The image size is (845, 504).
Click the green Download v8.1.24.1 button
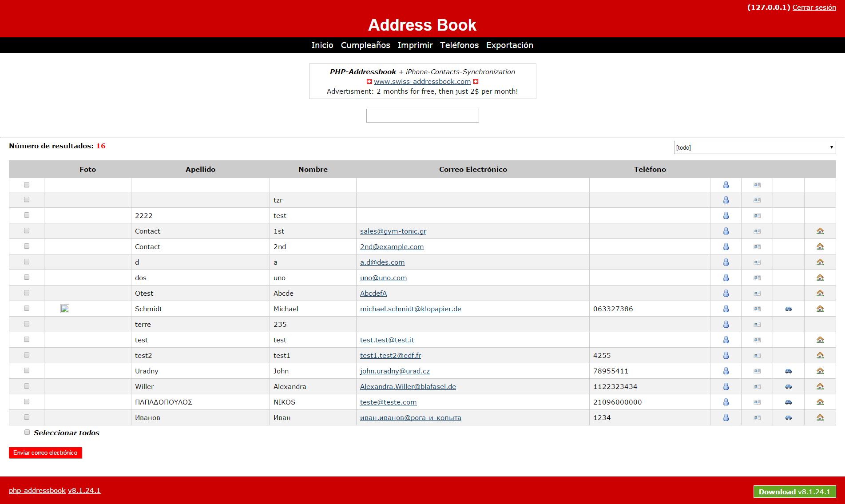[x=794, y=492]
